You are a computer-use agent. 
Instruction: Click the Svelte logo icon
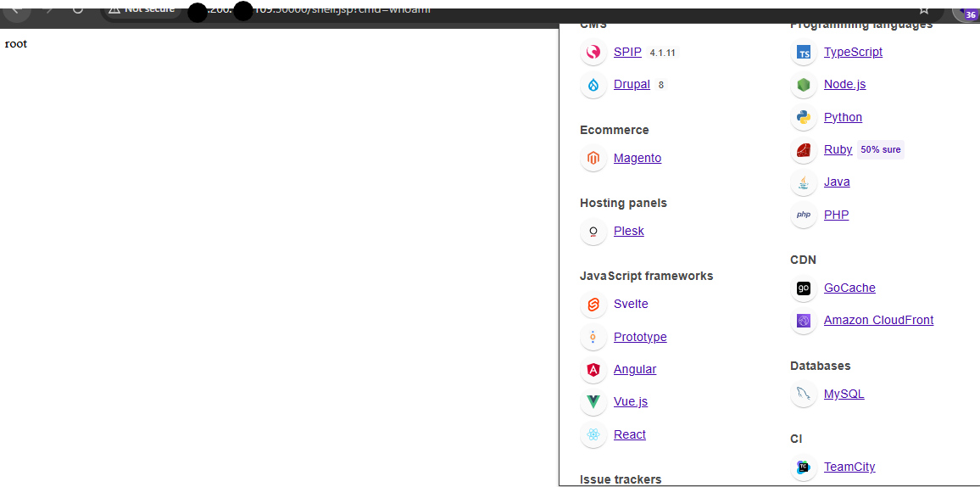[x=593, y=305]
